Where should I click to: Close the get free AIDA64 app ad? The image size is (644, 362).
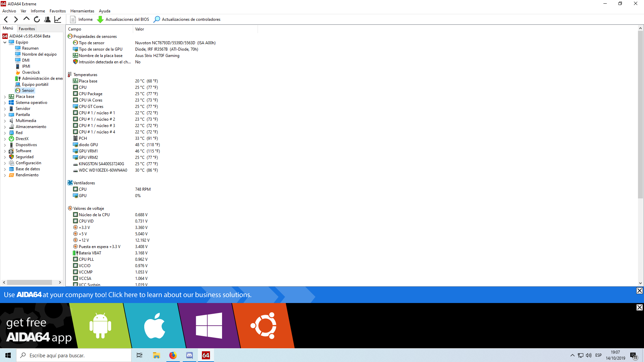pyautogui.click(x=640, y=308)
